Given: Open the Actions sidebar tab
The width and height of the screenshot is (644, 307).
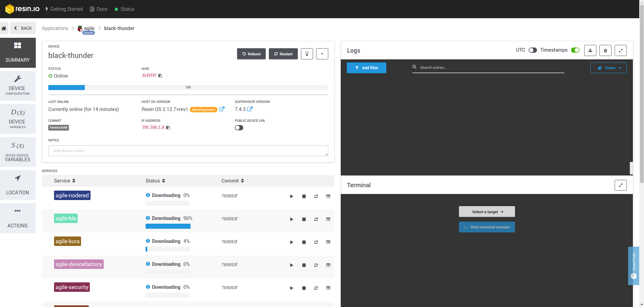Looking at the screenshot, I should (x=18, y=218).
